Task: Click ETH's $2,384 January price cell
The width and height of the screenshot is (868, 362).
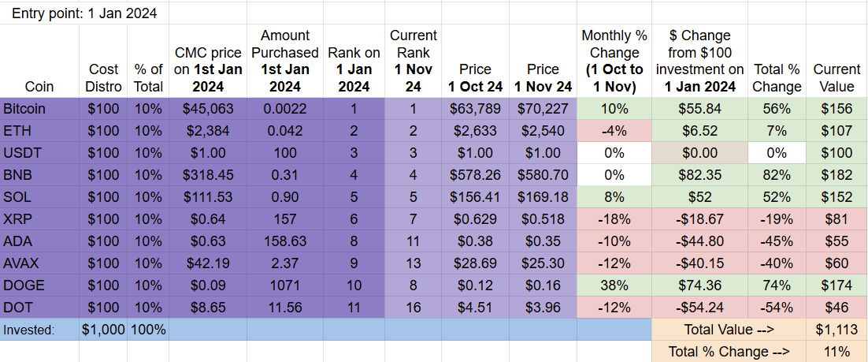Action: point(208,131)
